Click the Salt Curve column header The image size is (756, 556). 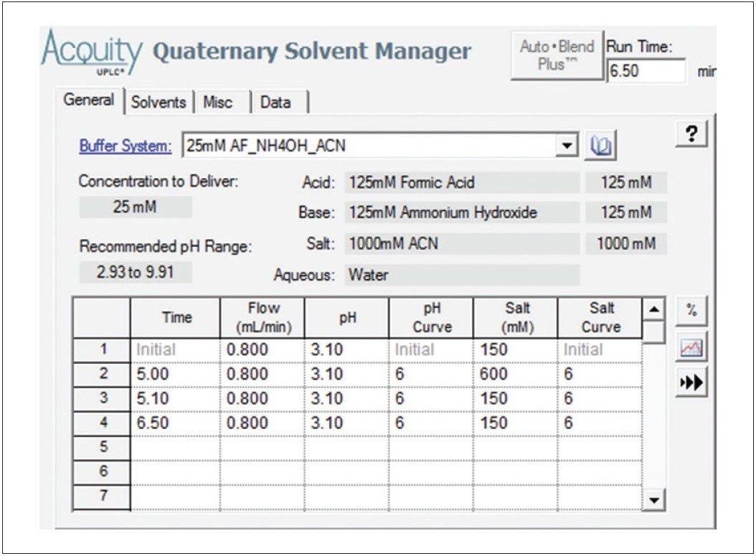click(x=600, y=318)
